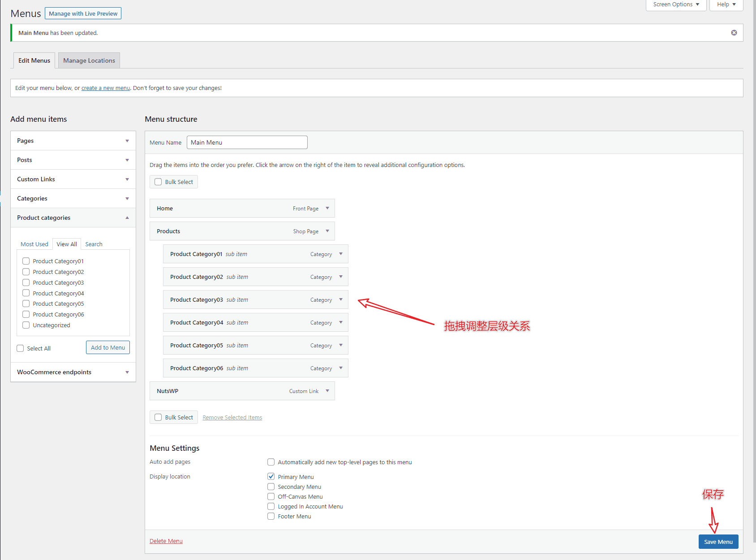Open Screen Options

tap(675, 4)
